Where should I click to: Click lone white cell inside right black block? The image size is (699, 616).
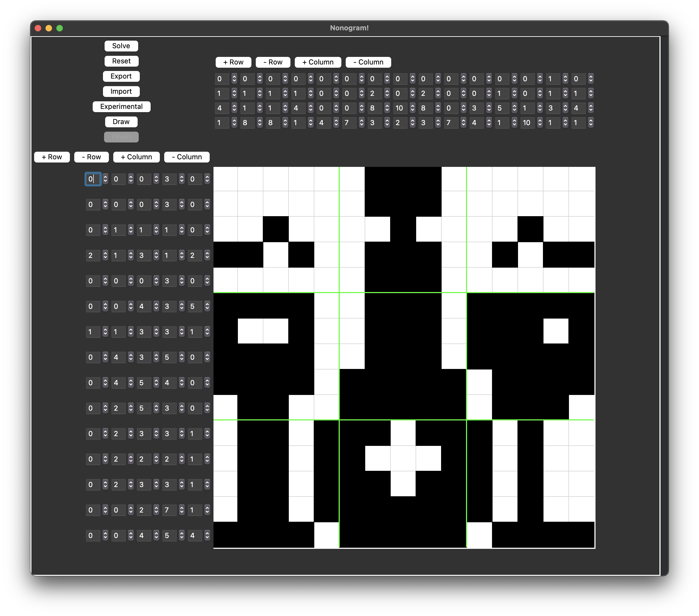[x=556, y=331]
